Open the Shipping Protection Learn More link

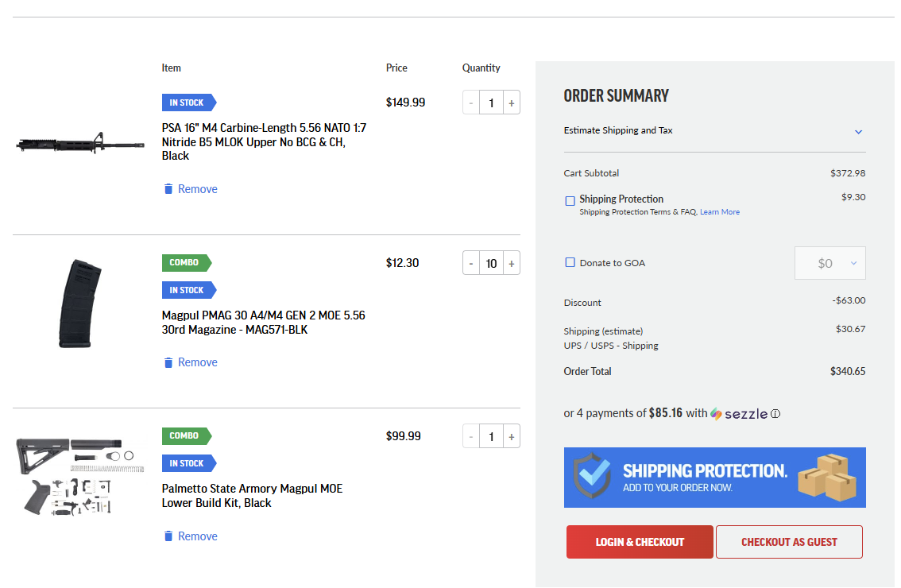(719, 212)
